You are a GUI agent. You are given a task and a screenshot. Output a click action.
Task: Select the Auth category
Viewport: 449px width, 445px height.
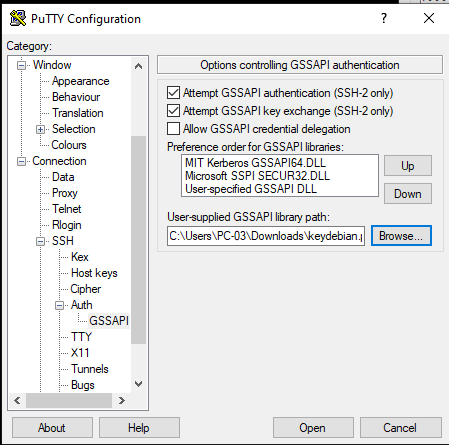click(x=82, y=305)
